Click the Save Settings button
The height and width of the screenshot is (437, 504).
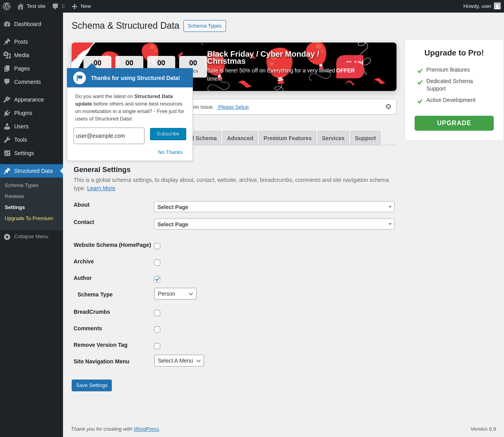coord(92,385)
